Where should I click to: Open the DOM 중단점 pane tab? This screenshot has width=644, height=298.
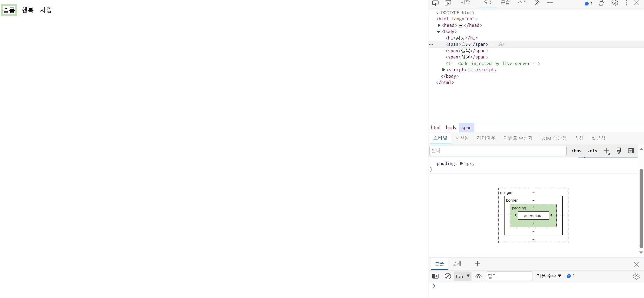tap(553, 138)
